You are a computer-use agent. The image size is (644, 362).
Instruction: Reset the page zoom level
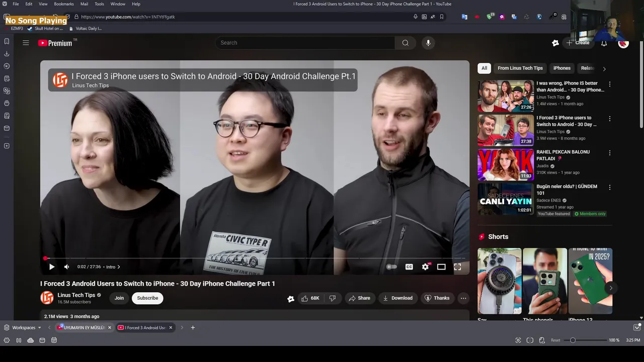click(555, 340)
